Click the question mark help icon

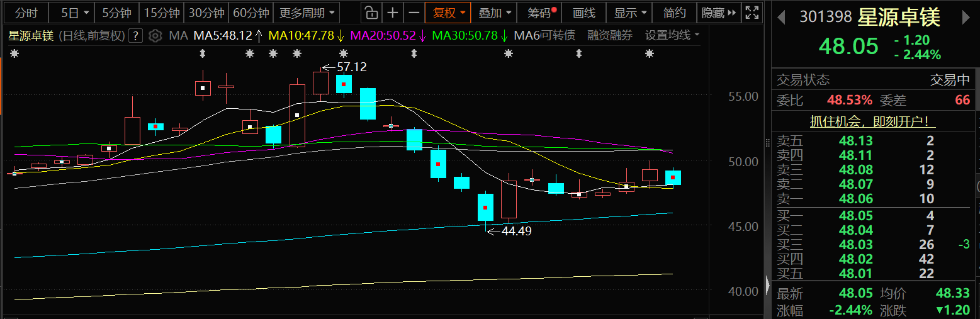135,36
